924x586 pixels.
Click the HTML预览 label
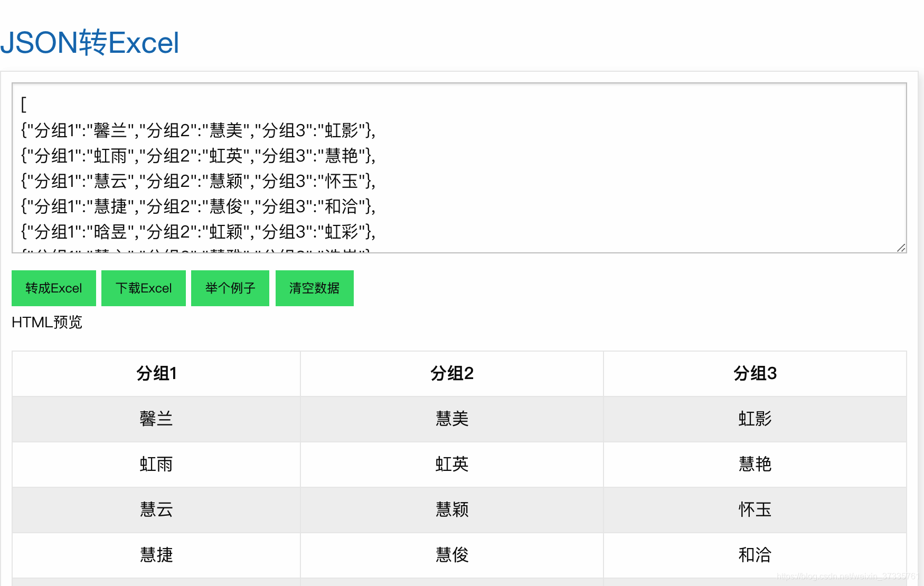[x=47, y=322]
